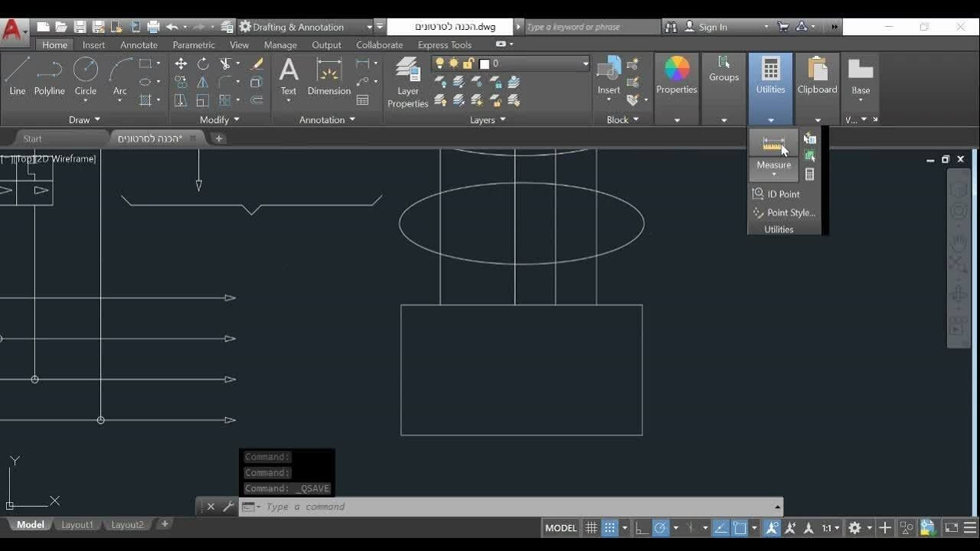Click the Text tool
The image size is (980, 551).
point(289,77)
